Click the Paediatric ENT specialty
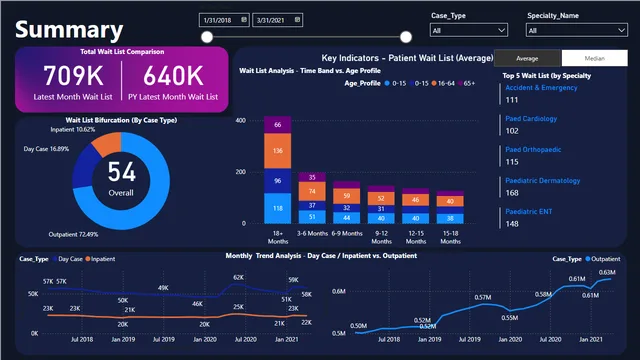The image size is (640, 360). [x=529, y=212]
